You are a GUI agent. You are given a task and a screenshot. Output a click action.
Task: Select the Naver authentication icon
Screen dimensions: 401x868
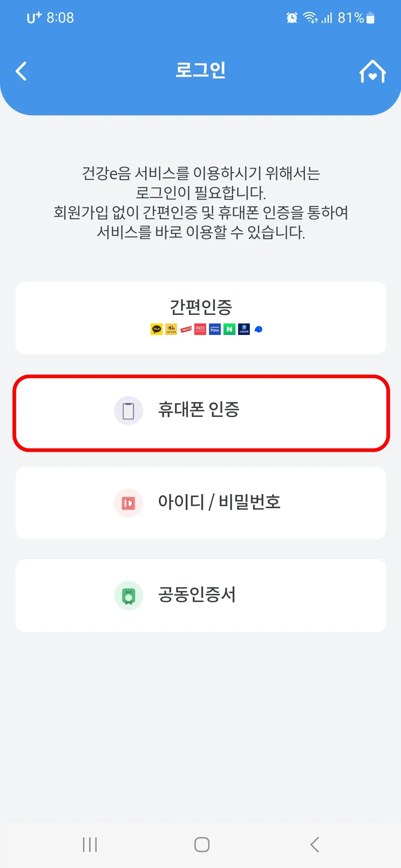point(229,329)
